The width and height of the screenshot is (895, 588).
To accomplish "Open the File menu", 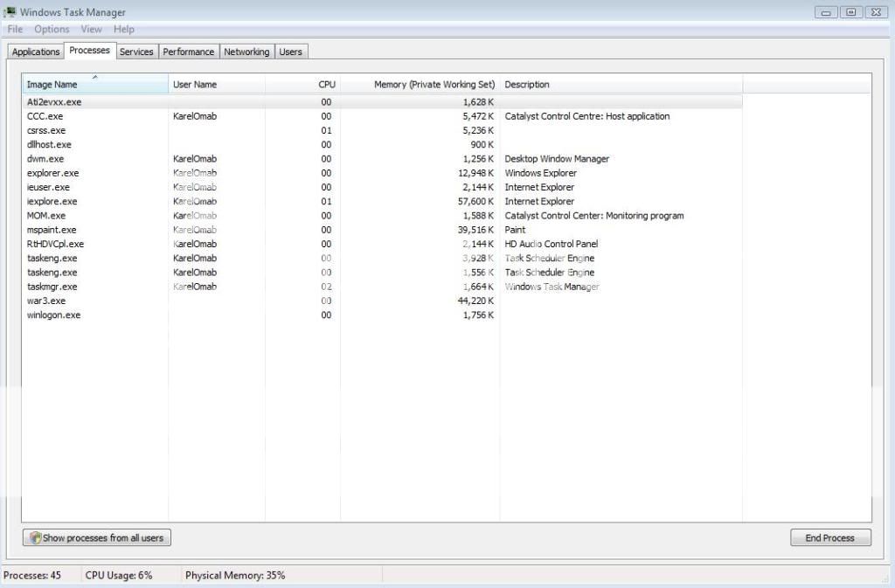I will (15, 29).
